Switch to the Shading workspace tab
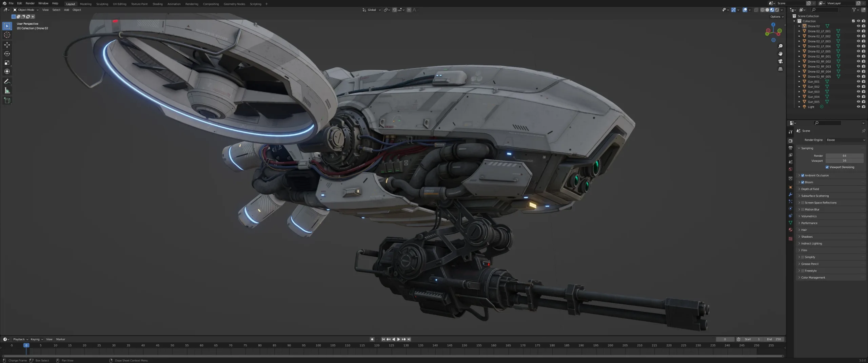The image size is (868, 363). (x=157, y=4)
